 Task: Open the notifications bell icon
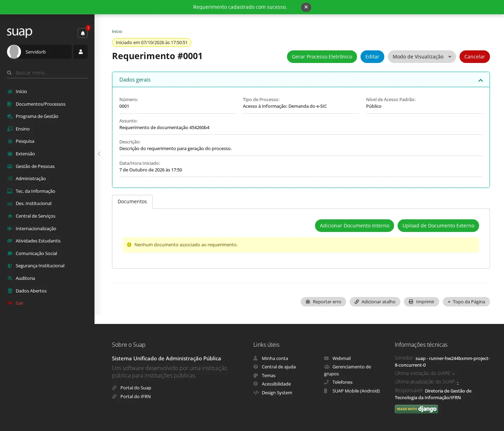(x=83, y=33)
